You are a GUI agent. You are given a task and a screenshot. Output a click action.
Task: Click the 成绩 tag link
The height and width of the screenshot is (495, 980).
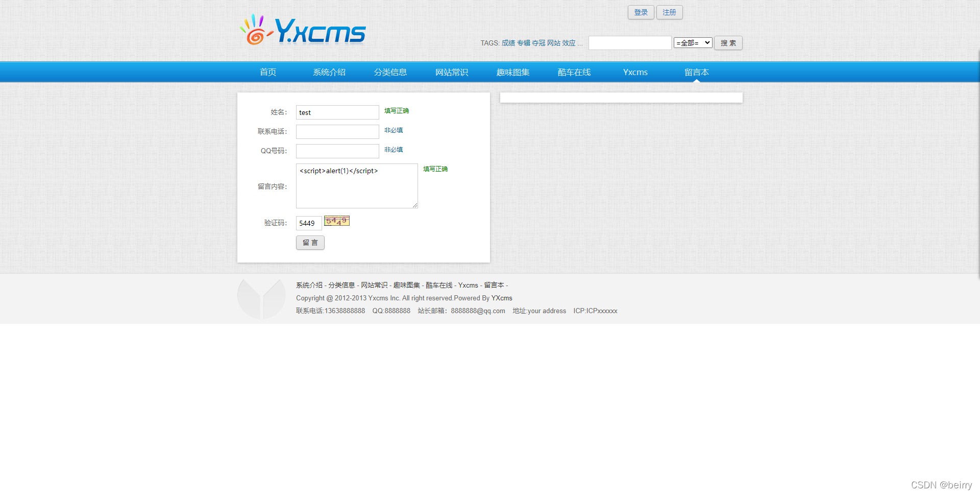(508, 43)
